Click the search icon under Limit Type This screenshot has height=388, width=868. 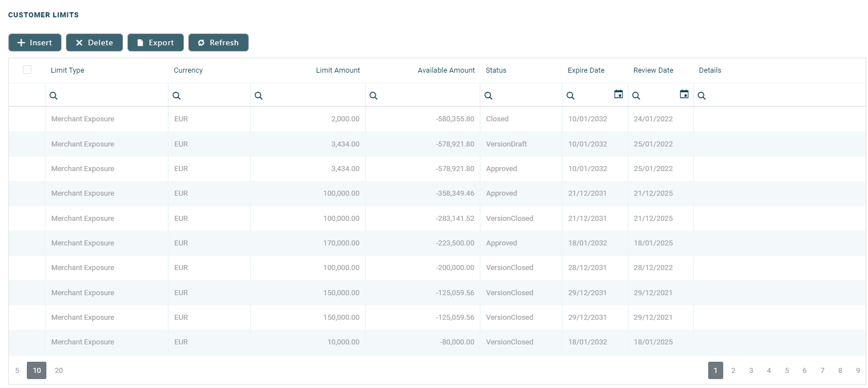pyautogui.click(x=54, y=96)
